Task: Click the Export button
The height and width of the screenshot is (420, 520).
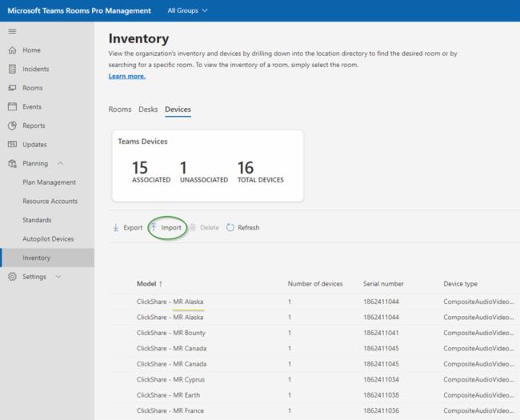Action: click(128, 227)
